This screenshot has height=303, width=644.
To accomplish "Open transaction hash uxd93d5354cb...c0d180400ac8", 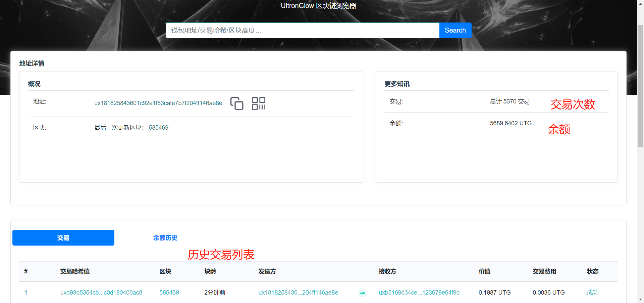I will coord(101,293).
